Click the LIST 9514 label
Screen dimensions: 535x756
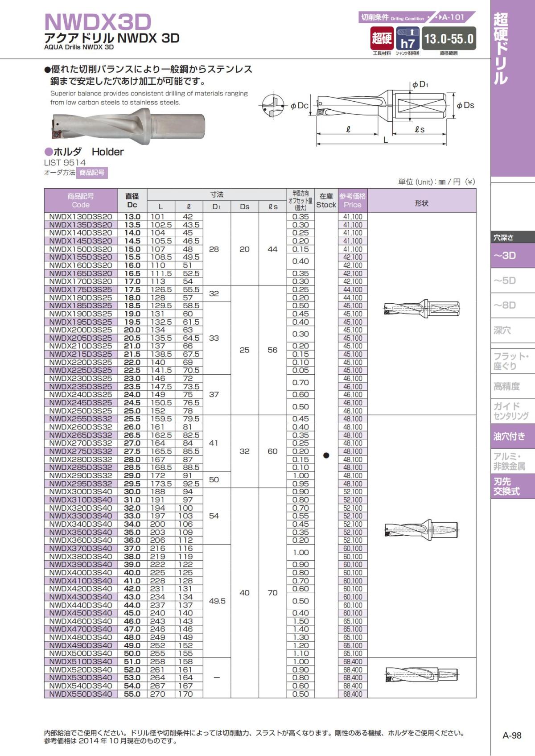(65, 163)
